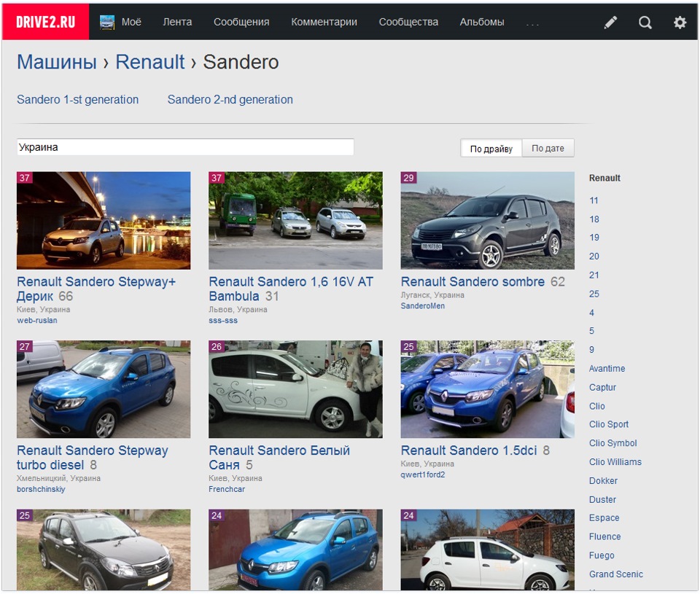The image size is (700, 594).
Task: Open the pencil write-post icon
Action: pos(610,23)
